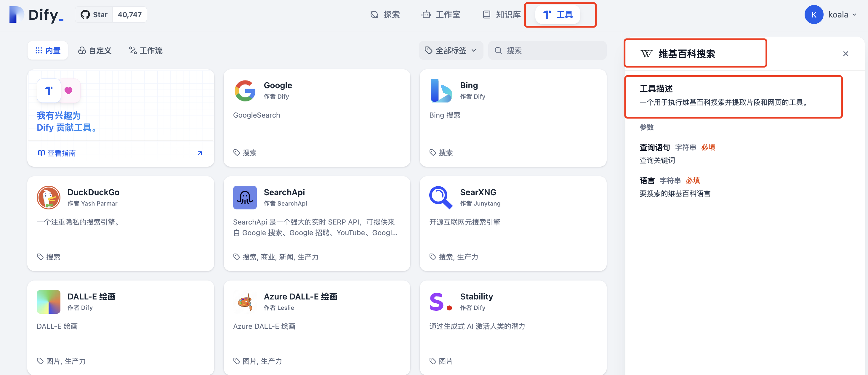The image size is (868, 375).
Task: Click the SearXNG magnifier icon
Action: click(441, 198)
